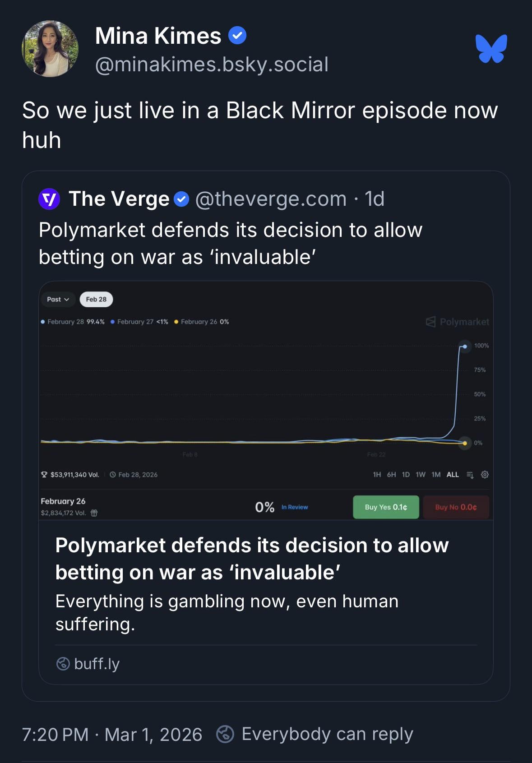
Task: Click the clock icon beside Feb 28, 2026
Action: pos(113,475)
